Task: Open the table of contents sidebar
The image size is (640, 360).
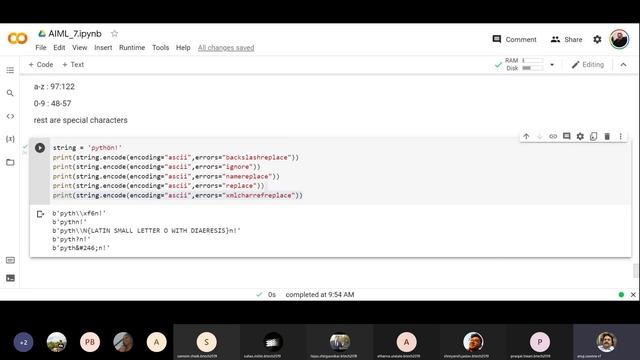Action: [10, 70]
